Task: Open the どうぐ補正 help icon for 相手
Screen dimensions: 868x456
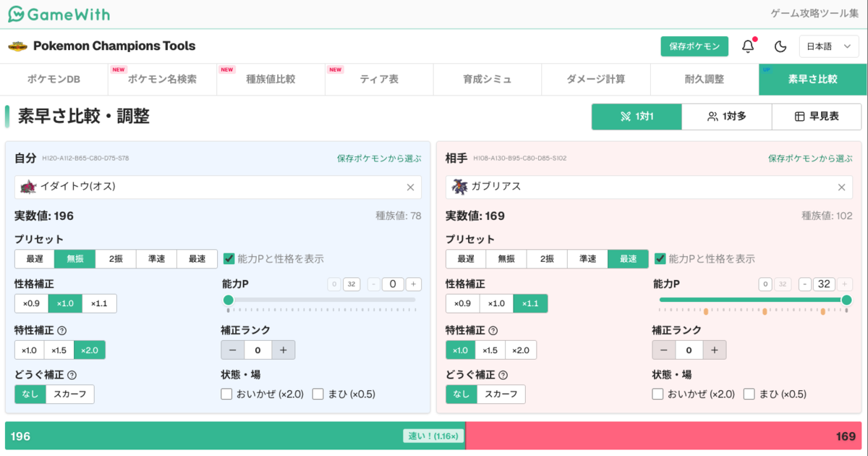Action: 503,375
